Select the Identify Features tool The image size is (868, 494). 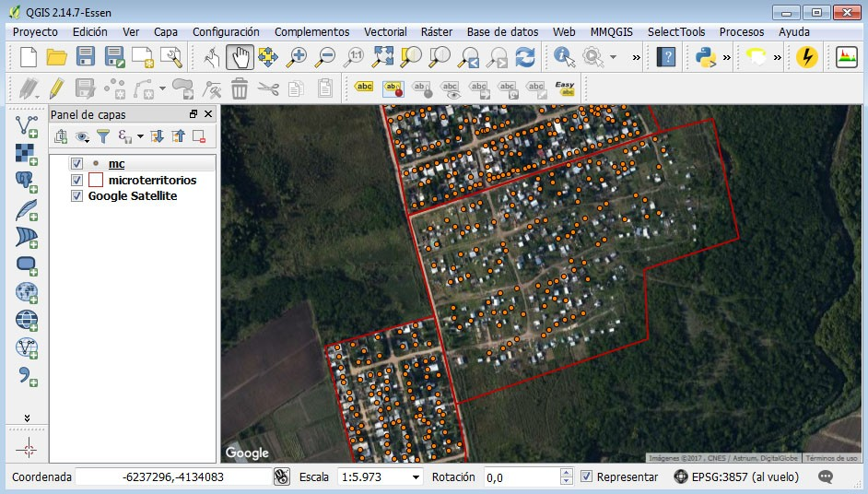(564, 57)
